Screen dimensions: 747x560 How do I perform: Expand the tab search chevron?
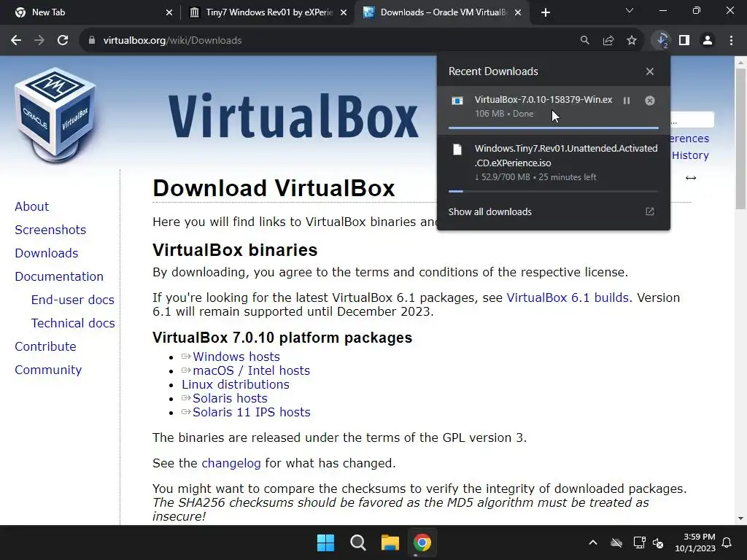click(x=630, y=10)
